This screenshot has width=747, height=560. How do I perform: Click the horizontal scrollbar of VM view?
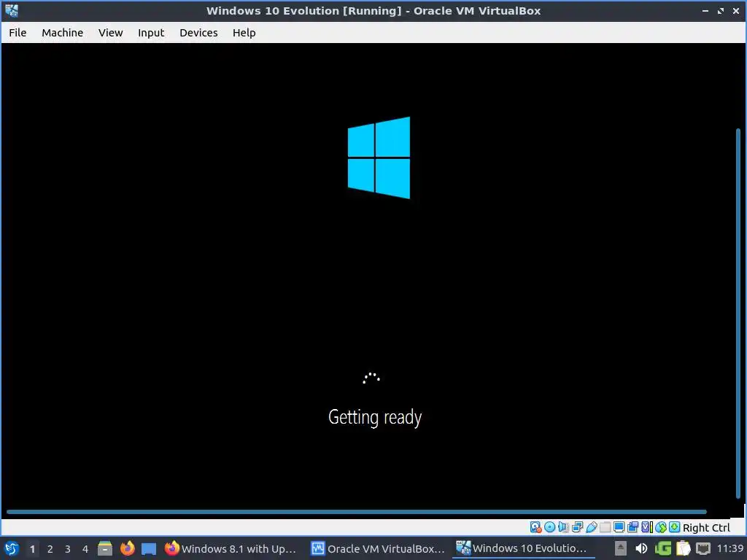(356, 512)
